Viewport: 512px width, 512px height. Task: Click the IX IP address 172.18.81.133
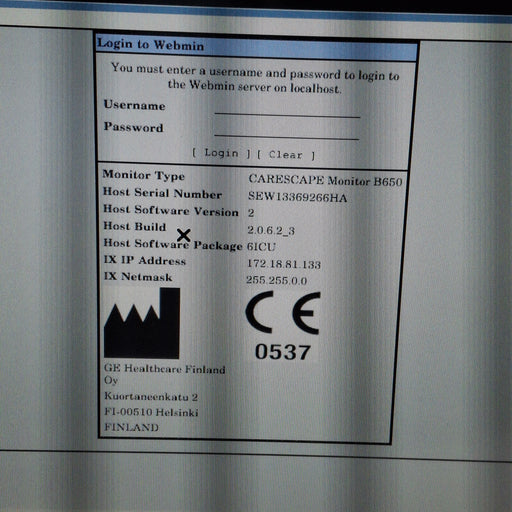tap(284, 264)
